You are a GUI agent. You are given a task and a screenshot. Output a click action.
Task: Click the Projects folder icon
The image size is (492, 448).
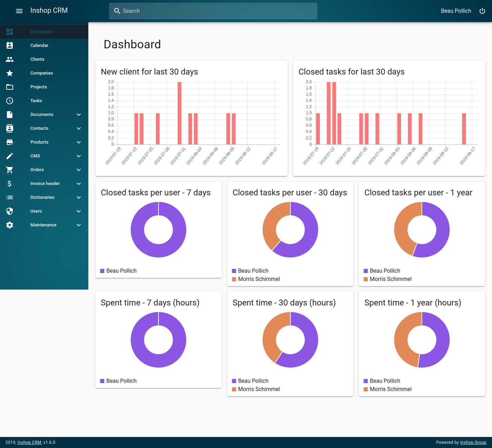[10, 87]
